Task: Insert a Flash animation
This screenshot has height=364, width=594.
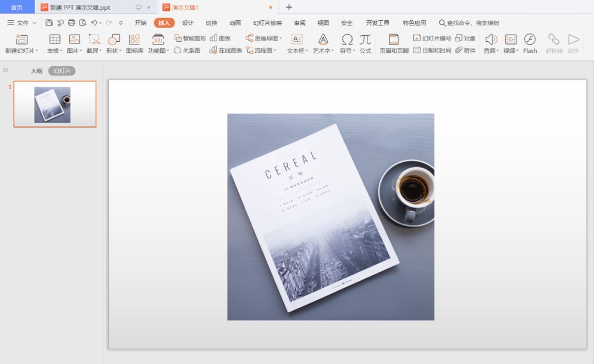Action: [530, 43]
